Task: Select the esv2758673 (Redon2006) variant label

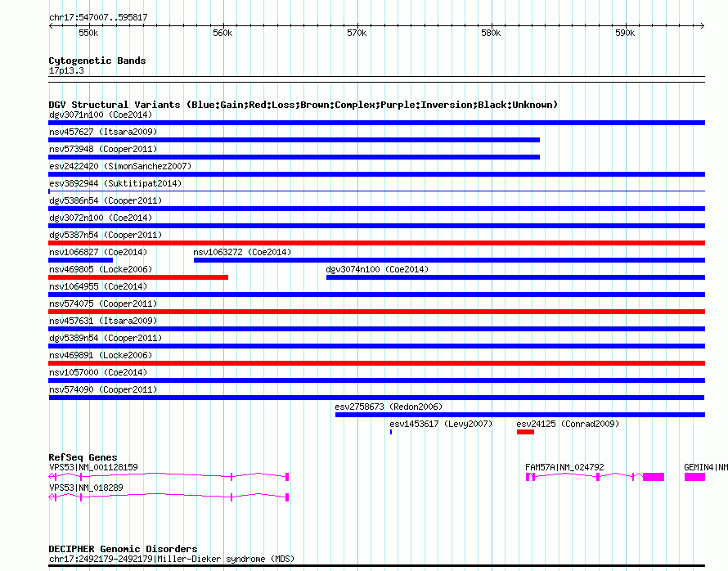Action: [388, 407]
